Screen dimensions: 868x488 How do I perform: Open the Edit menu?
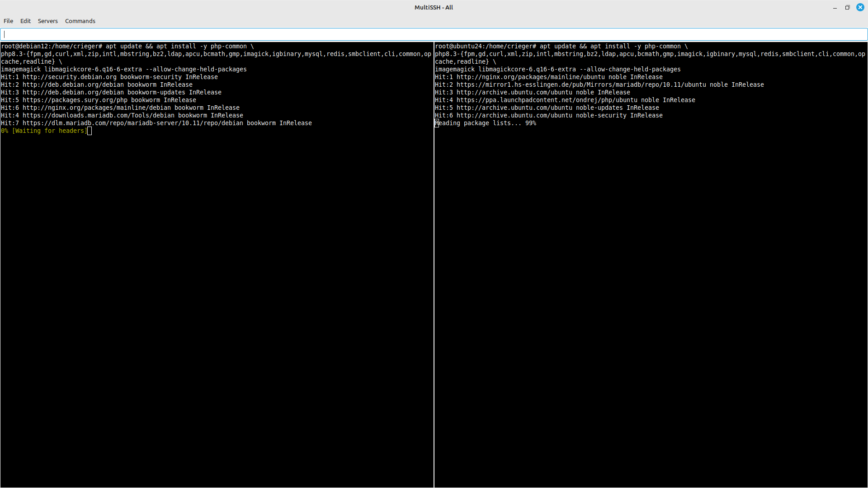click(25, 21)
